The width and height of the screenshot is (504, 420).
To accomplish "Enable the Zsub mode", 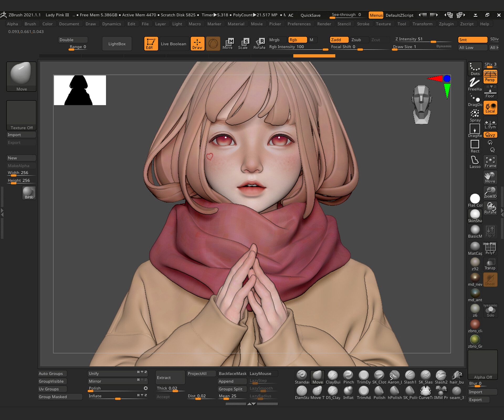I will (359, 40).
